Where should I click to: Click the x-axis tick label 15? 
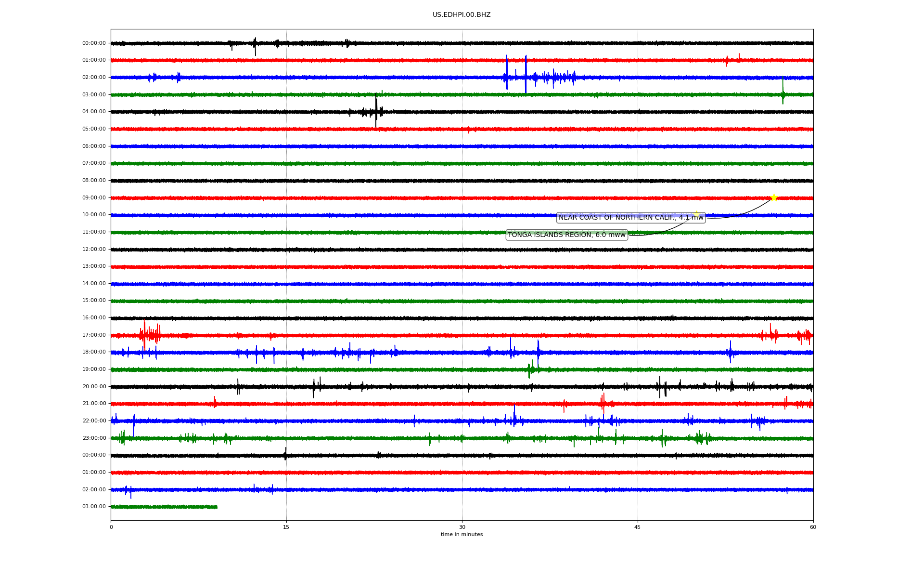(286, 527)
